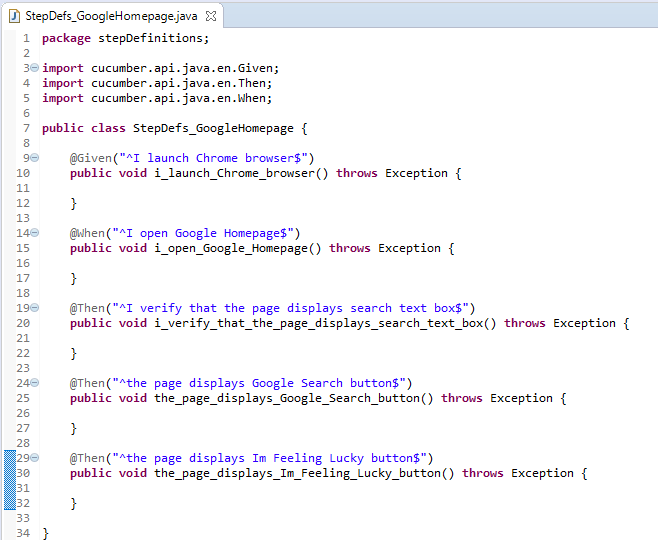This screenshot has height=540, width=658.
Task: Collapse the @When method fold at line 14
Action: tap(35, 232)
